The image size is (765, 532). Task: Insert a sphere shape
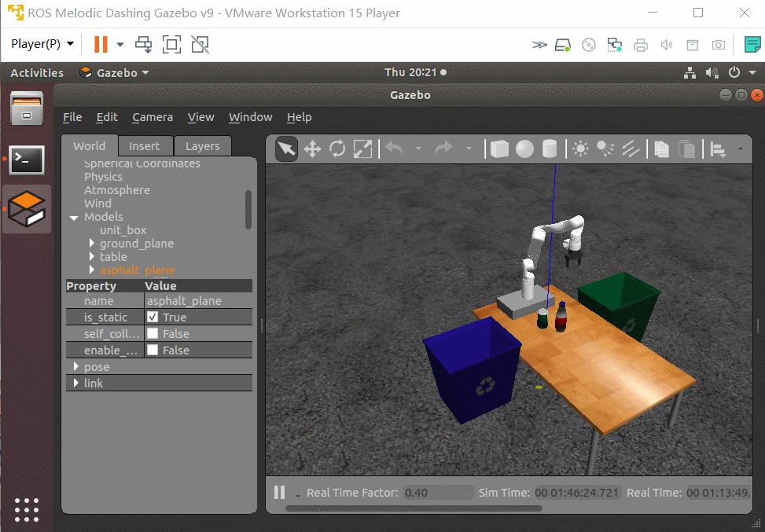[x=524, y=149]
